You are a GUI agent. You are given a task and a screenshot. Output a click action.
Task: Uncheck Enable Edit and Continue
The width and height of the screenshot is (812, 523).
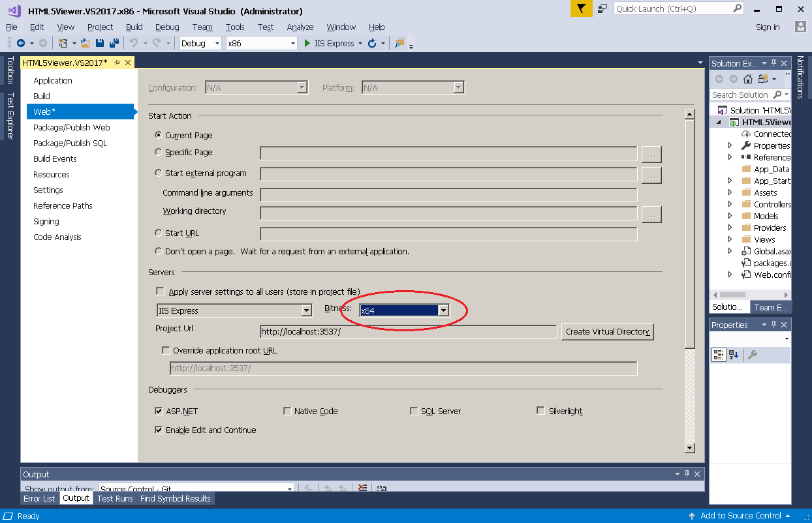pyautogui.click(x=159, y=430)
